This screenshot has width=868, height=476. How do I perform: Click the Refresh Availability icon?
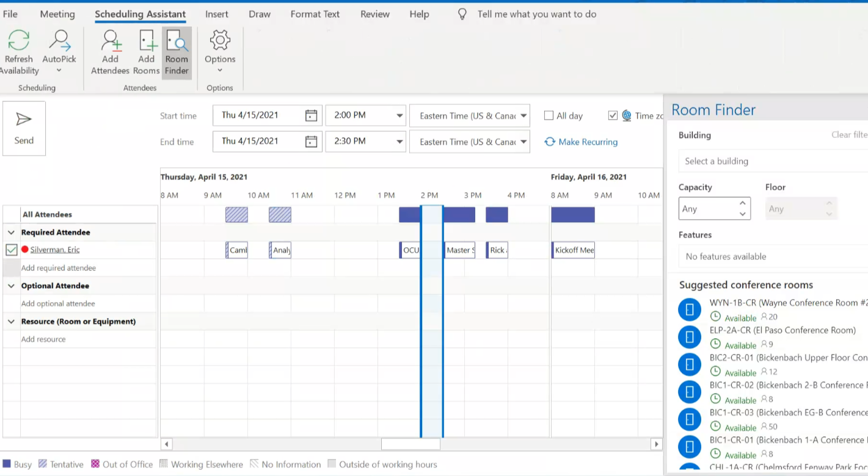click(x=18, y=40)
